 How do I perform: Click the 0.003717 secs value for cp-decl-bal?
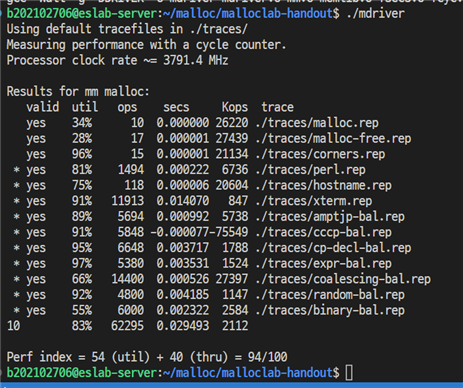point(183,248)
